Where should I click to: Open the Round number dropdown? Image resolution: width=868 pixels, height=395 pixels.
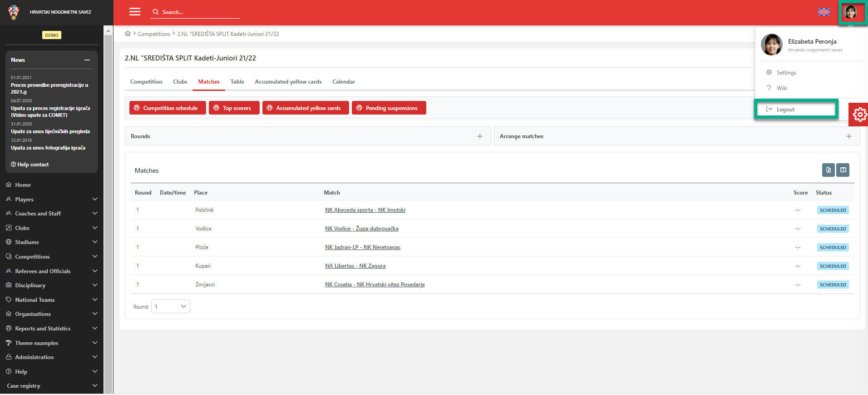point(171,306)
